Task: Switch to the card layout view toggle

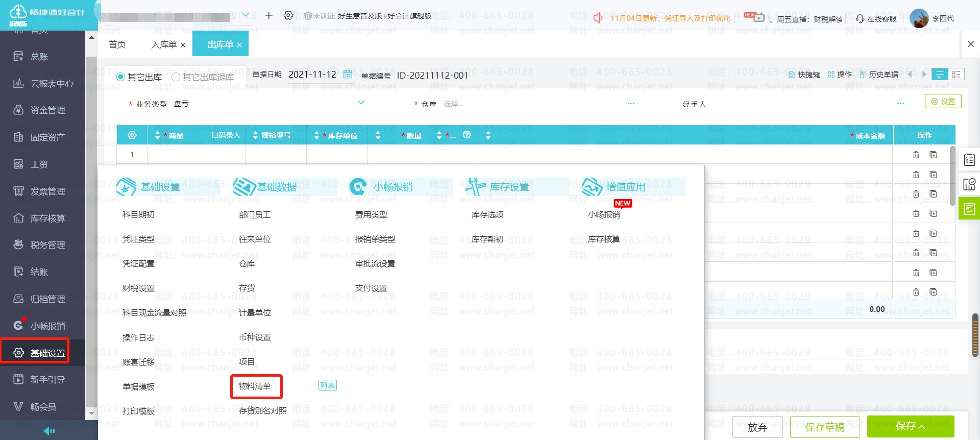Action: coord(956,75)
